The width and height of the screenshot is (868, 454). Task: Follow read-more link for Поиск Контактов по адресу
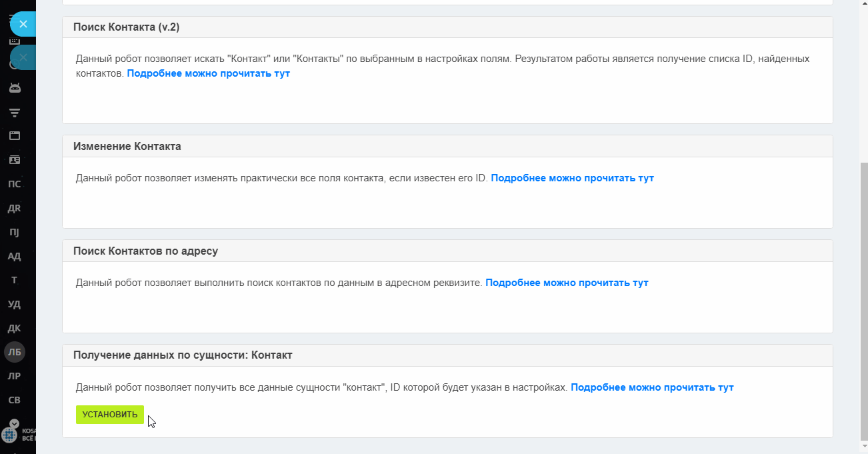(x=567, y=283)
